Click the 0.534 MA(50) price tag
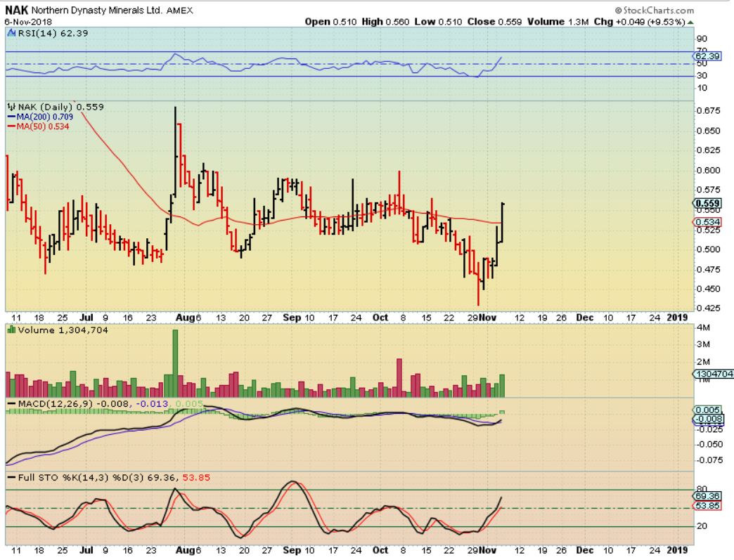This screenshot has height=560, width=734. tap(707, 222)
